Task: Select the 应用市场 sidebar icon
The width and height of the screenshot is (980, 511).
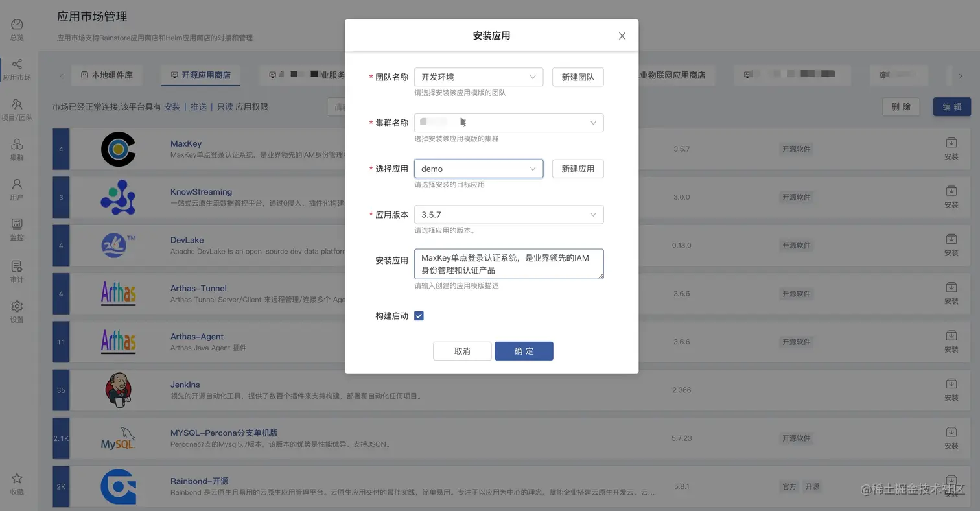Action: coord(17,64)
